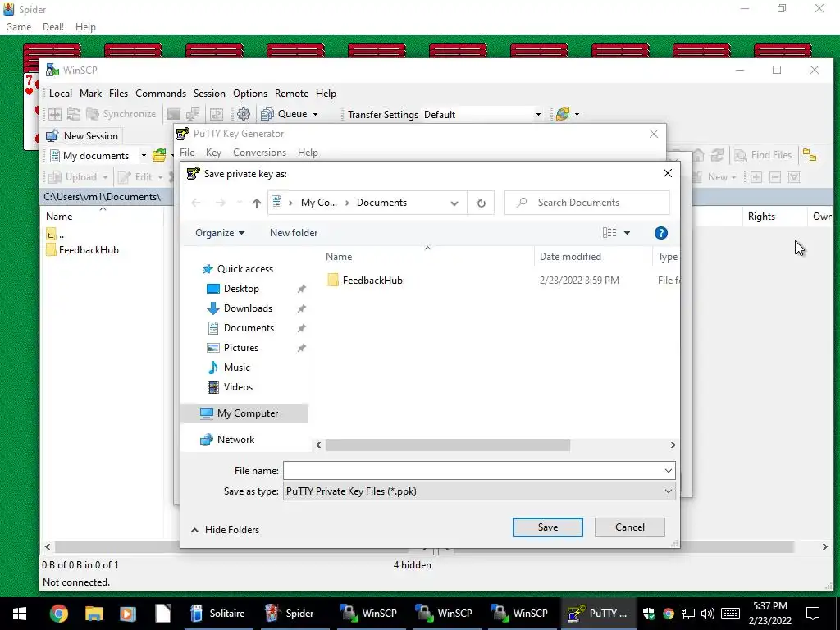Open the blue Help question icon
Viewport: 840px width, 630px height.
(x=660, y=233)
